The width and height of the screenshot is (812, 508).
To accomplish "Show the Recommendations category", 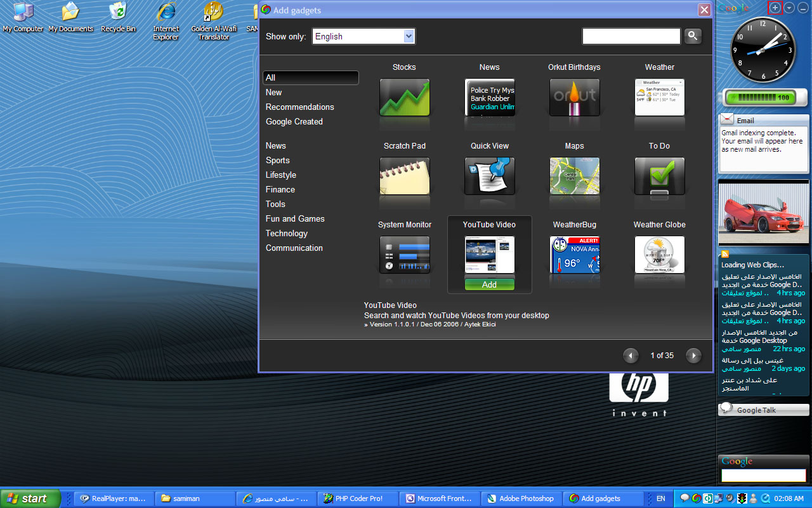I will (300, 107).
